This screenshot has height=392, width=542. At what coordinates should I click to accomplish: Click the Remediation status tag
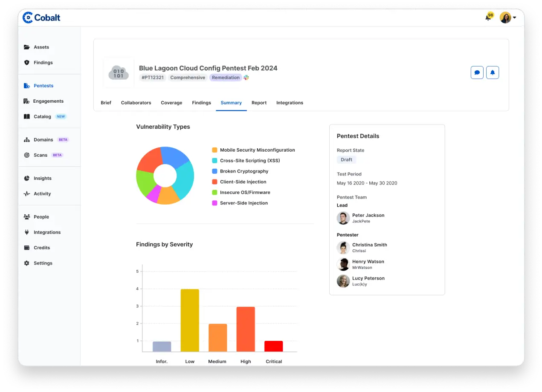click(226, 78)
